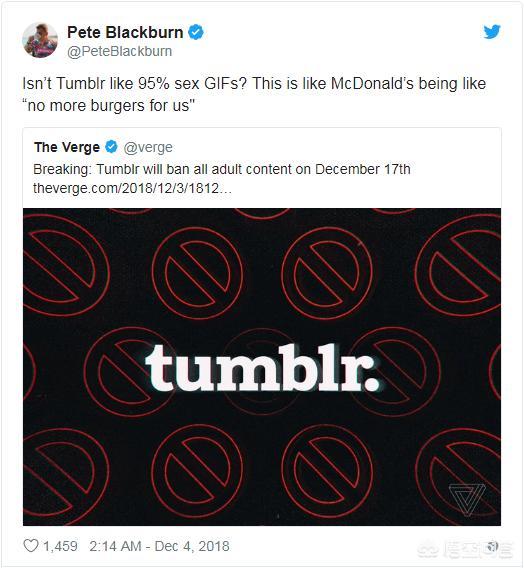Open The Verge account name
524x568 pixels.
point(67,147)
